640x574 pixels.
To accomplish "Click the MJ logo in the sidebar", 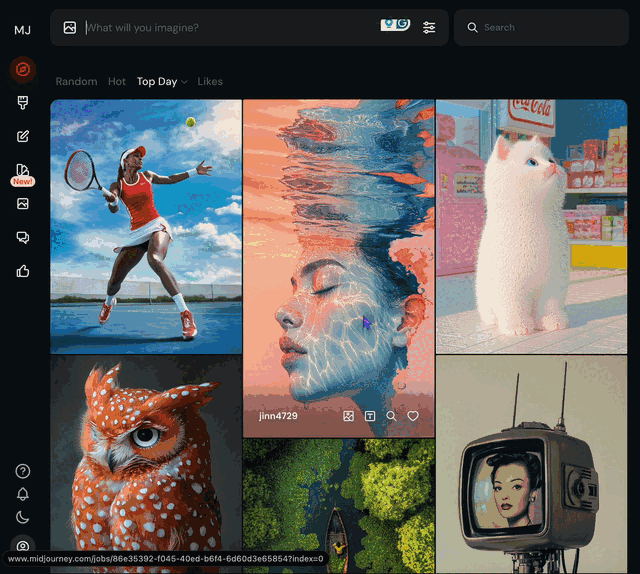I will (x=22, y=30).
